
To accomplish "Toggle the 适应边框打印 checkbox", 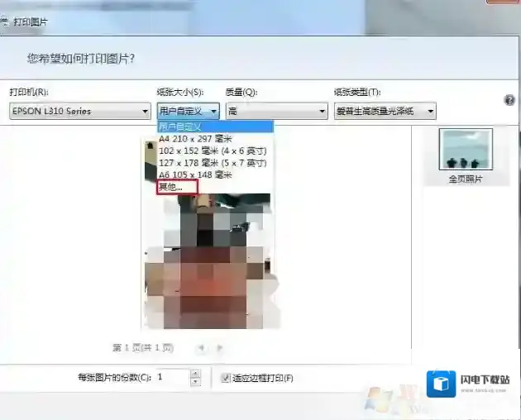I will pos(226,379).
